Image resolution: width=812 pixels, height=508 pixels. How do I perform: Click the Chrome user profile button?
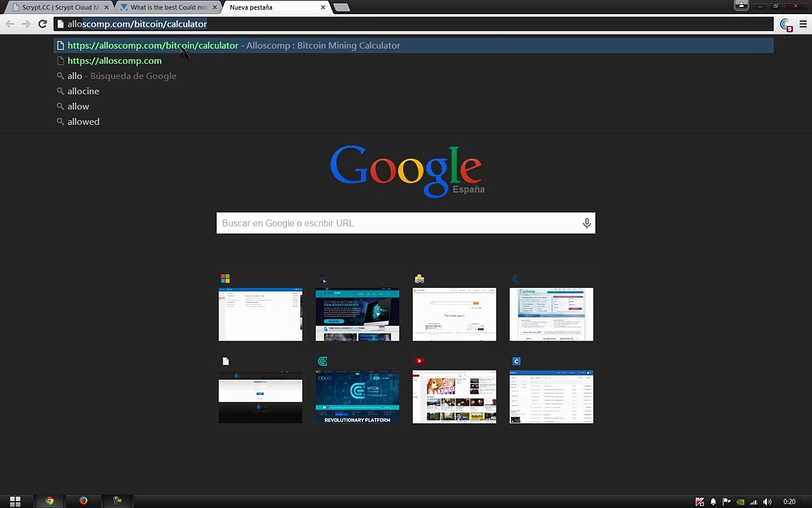(x=741, y=5)
